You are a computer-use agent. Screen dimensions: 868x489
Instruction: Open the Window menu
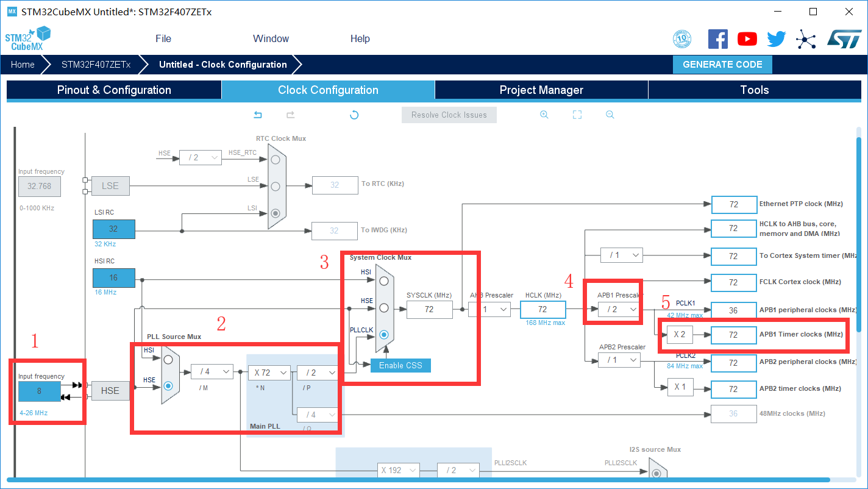click(x=271, y=38)
